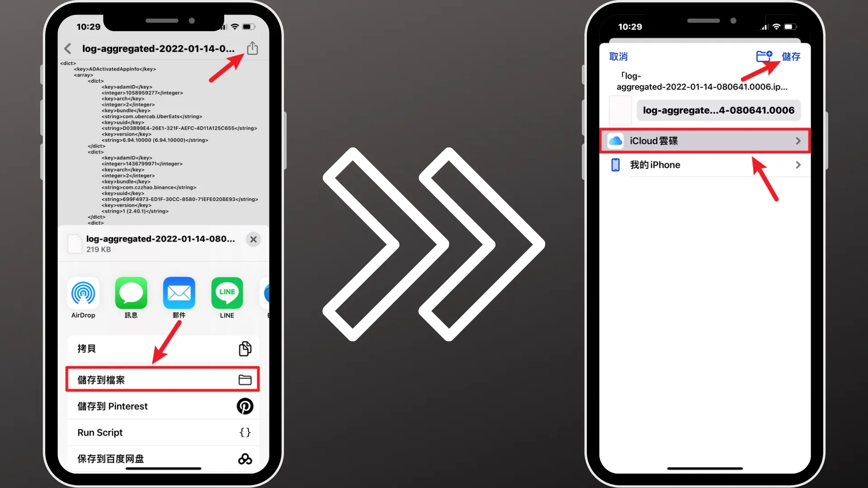Select 儲存到檔案 menu option
This screenshot has width=868, height=488.
coord(161,380)
